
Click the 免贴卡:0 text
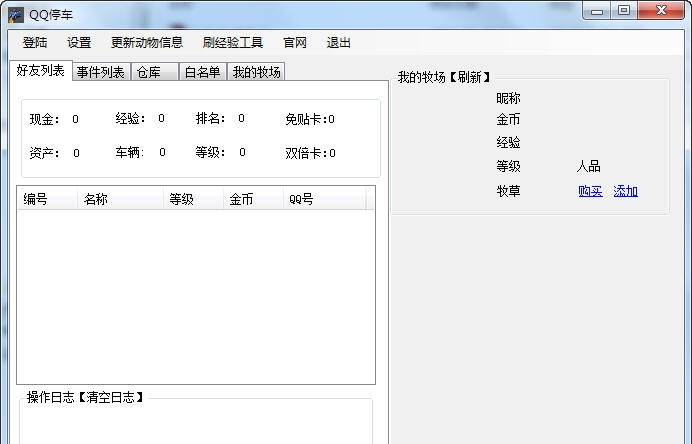(x=310, y=119)
